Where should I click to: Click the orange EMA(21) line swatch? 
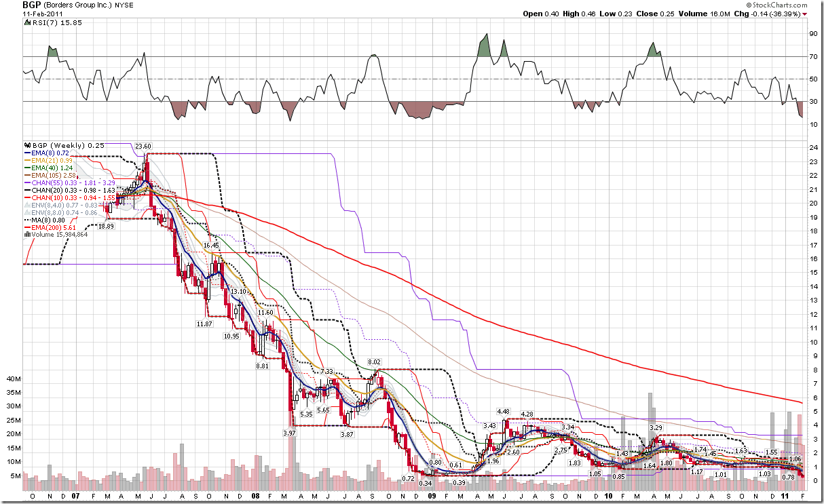pyautogui.click(x=26, y=161)
